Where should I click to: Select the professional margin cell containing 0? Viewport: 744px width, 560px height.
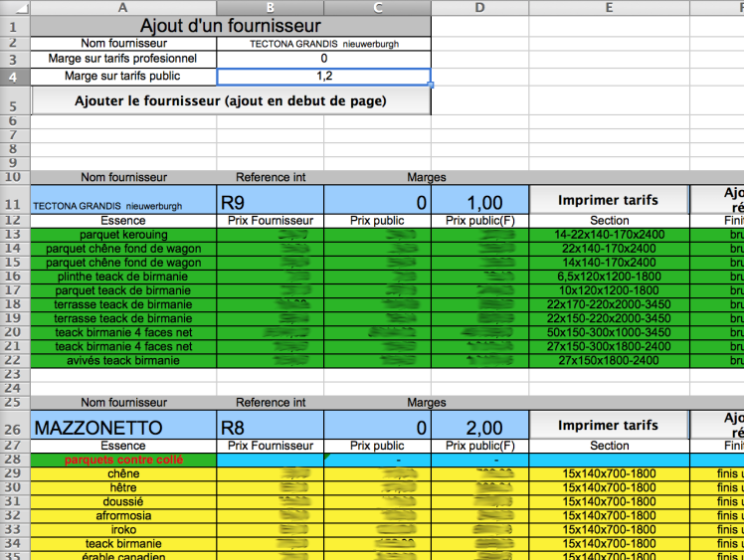(x=323, y=59)
